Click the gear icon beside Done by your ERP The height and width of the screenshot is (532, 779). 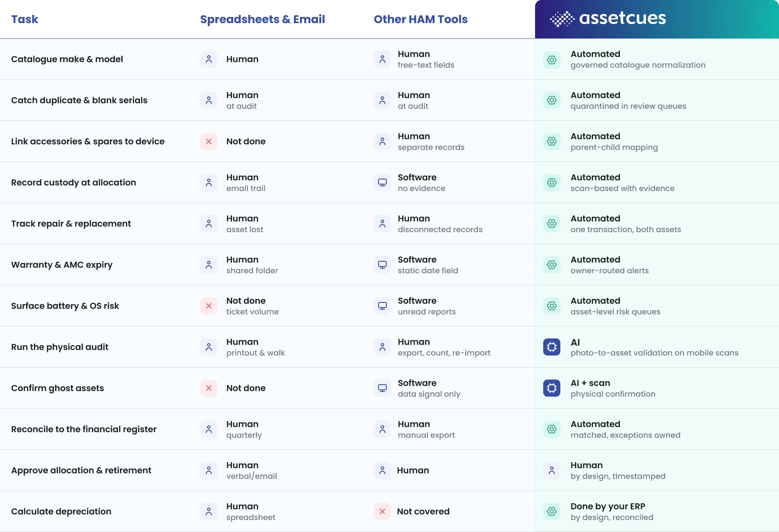(x=552, y=511)
